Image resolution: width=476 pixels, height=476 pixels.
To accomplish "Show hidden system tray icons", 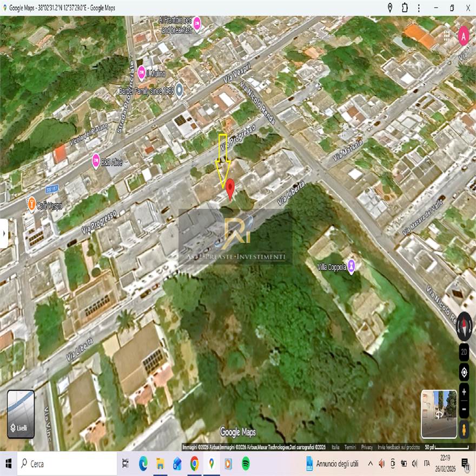I will 371,464.
